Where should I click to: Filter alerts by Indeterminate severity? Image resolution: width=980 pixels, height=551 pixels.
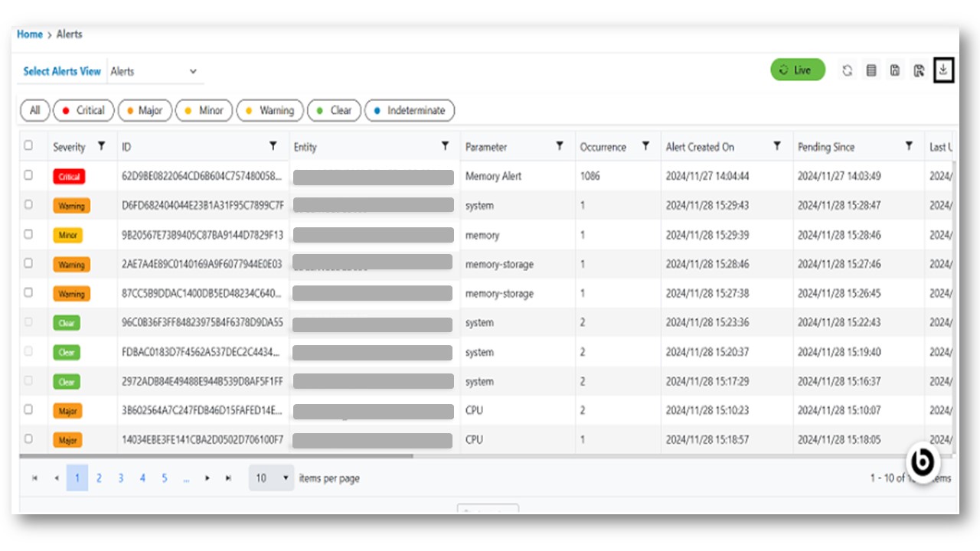[409, 110]
